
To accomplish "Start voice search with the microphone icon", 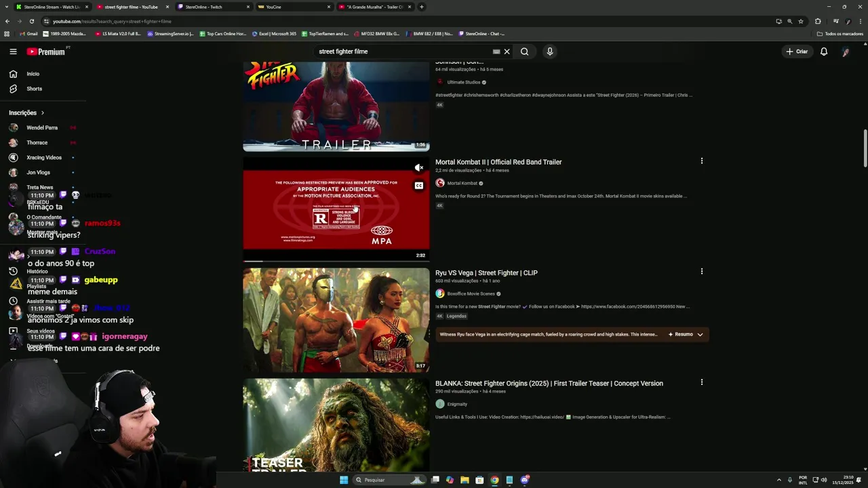I will point(550,52).
